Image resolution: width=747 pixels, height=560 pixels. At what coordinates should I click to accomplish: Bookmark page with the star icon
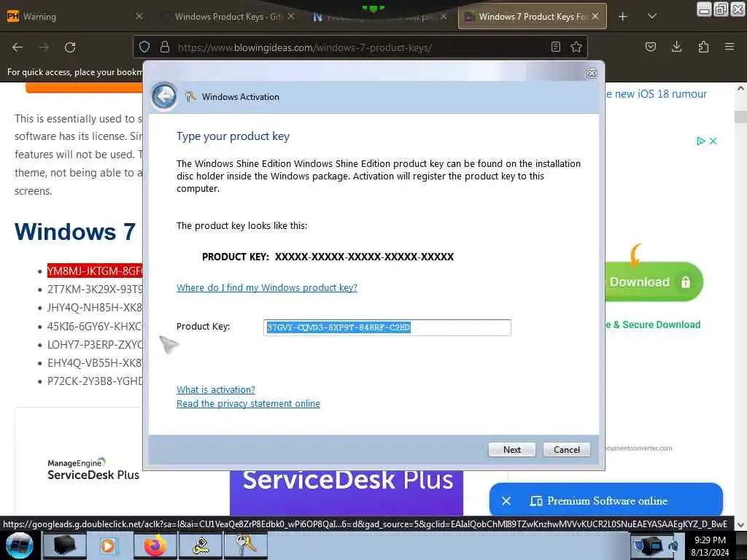[576, 47]
